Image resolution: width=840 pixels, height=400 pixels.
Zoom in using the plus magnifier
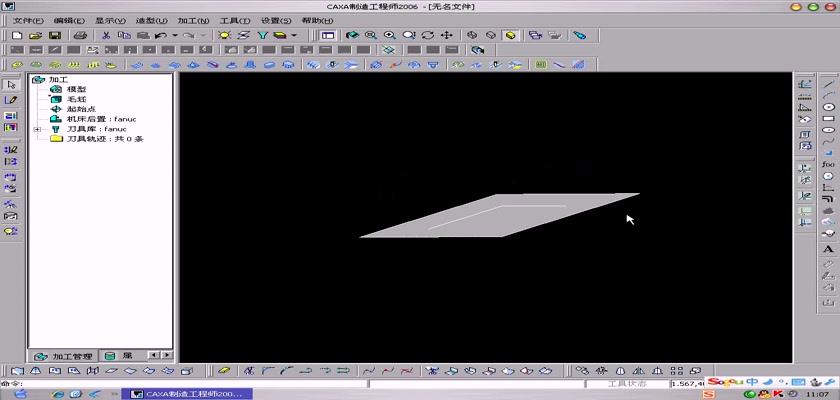pyautogui.click(x=390, y=35)
